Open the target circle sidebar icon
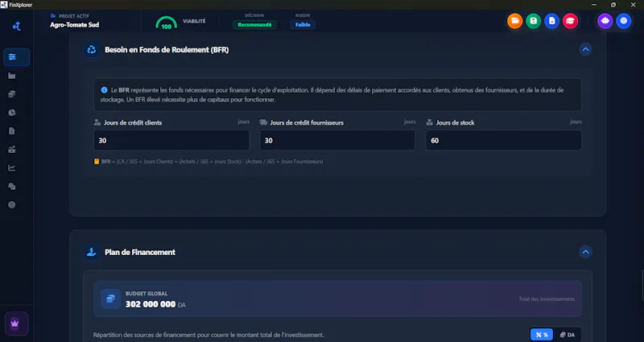The height and width of the screenshot is (342, 644). coord(12,204)
